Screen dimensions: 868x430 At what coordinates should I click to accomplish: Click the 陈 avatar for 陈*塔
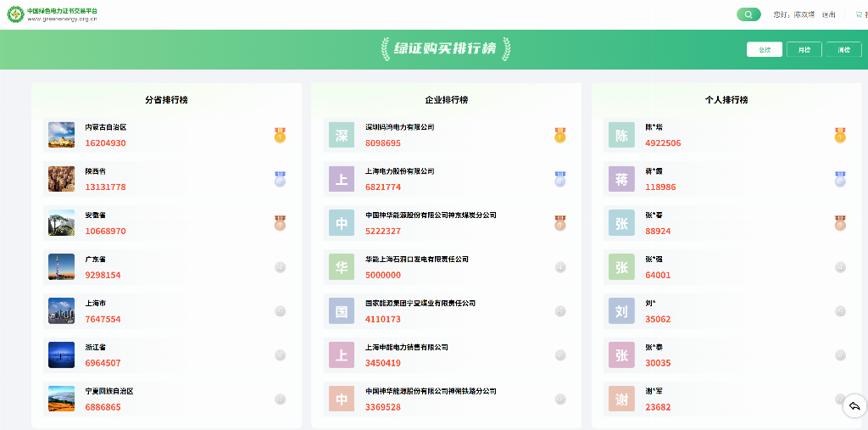click(621, 135)
